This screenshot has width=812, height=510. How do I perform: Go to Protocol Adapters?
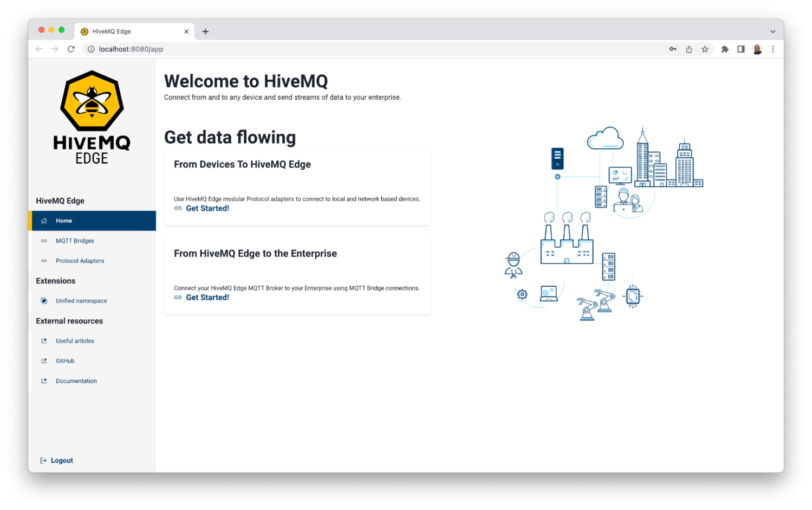[80, 261]
